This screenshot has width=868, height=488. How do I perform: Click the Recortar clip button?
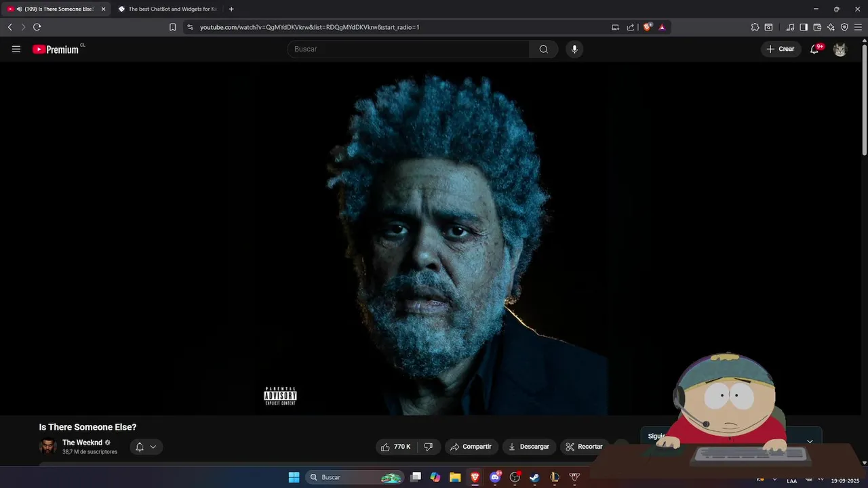coord(584,447)
